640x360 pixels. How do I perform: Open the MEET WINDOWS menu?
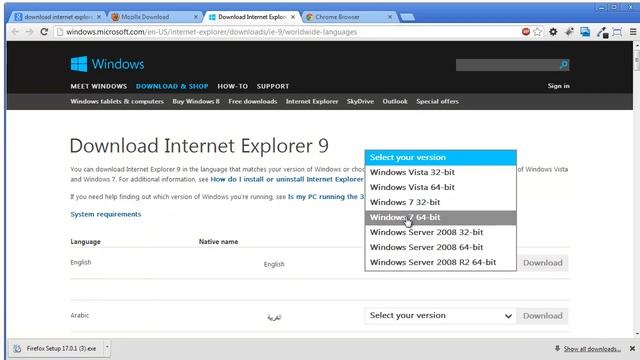(x=99, y=86)
